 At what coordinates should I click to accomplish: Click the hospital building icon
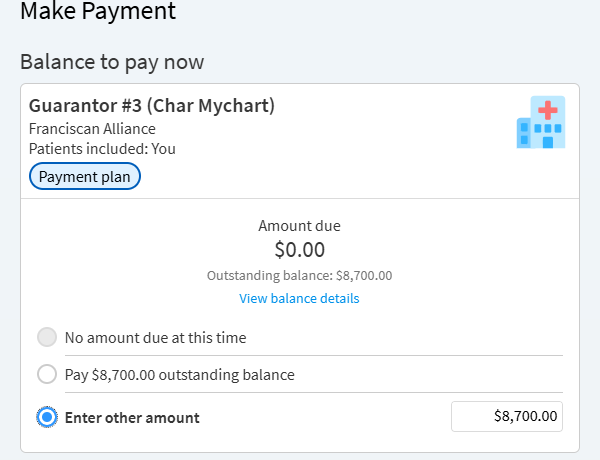pos(540,122)
